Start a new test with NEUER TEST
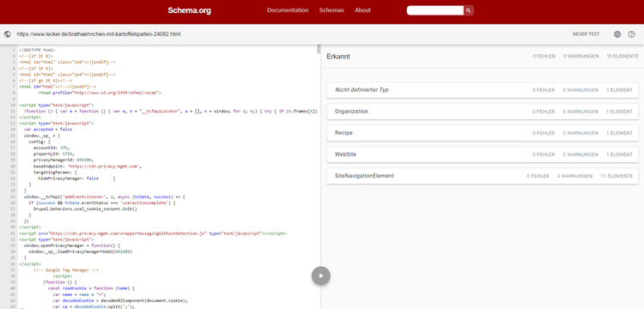 pyautogui.click(x=586, y=34)
